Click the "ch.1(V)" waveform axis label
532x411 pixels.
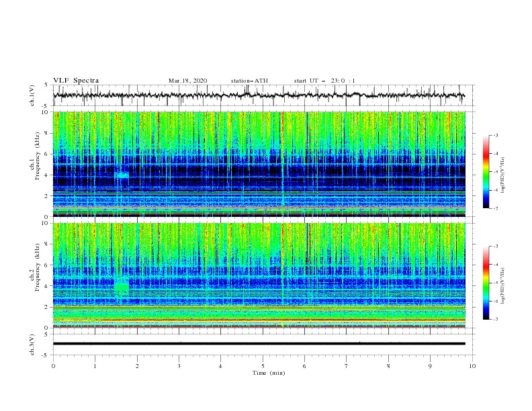32,95
